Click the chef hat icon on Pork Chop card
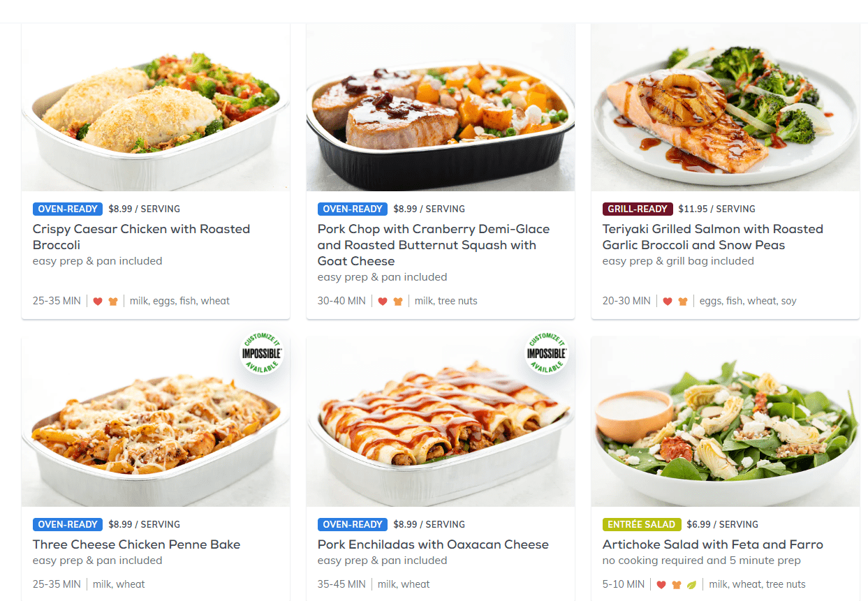 [398, 302]
